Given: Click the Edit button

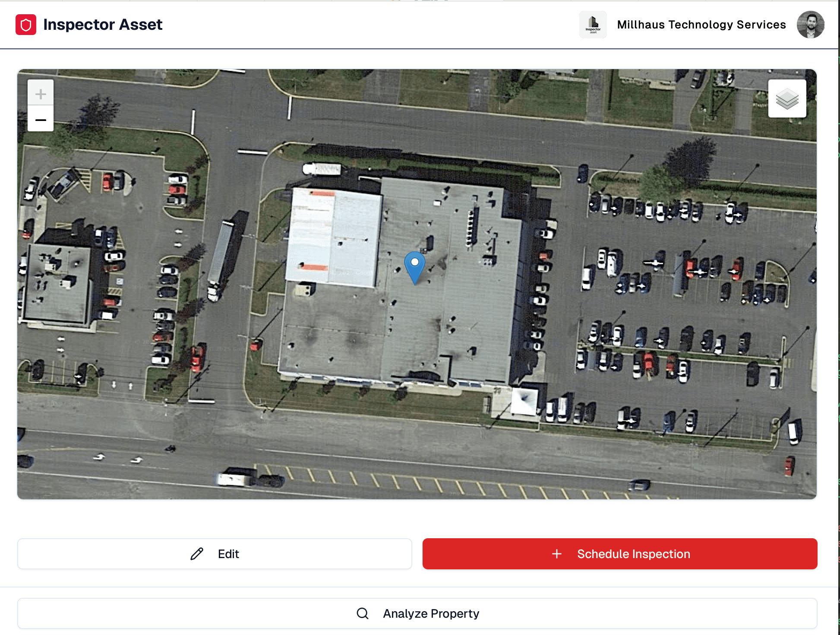Looking at the screenshot, I should click(x=215, y=554).
